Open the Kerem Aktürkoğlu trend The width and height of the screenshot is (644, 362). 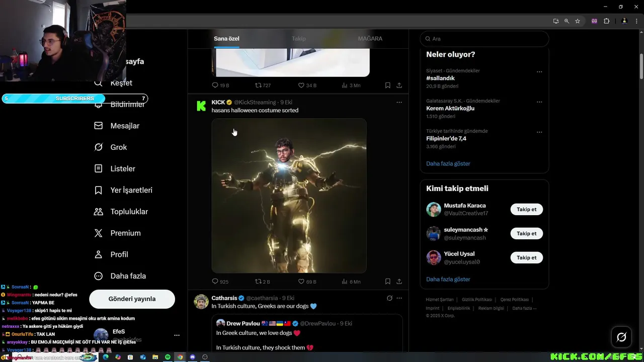450,109
